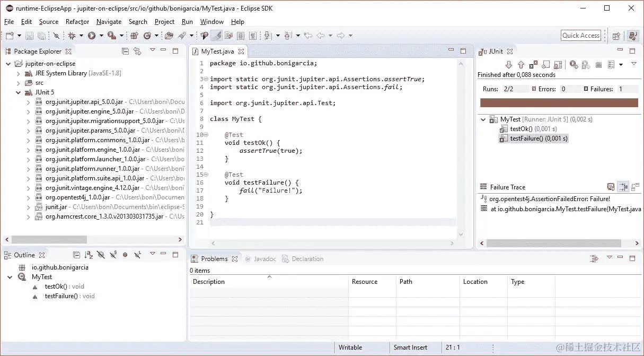The height and width of the screenshot is (356, 644).
Task: Click Show Stack Trace in Console icon
Action: click(x=611, y=187)
